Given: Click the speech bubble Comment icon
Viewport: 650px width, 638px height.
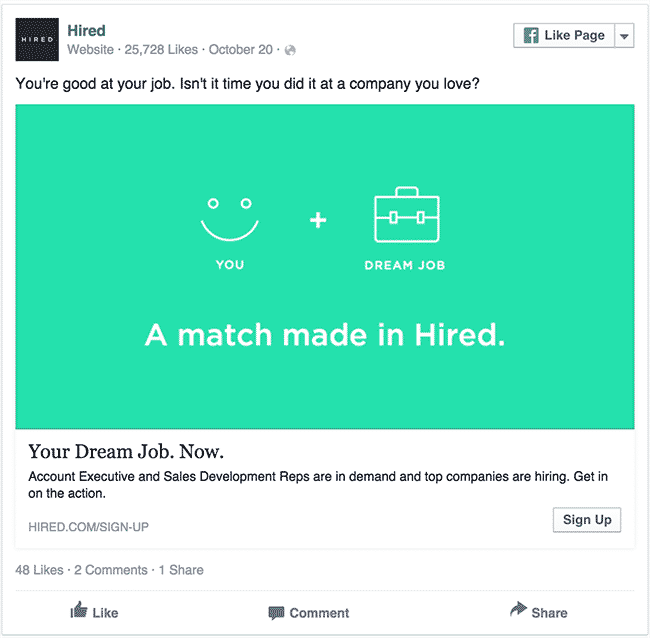Looking at the screenshot, I should [276, 613].
